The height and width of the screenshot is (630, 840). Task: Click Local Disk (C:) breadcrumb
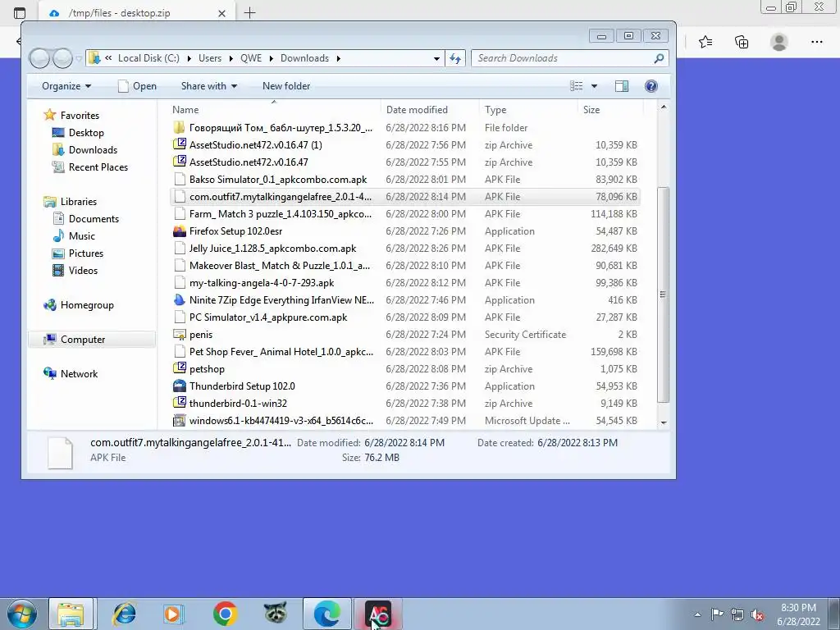[x=148, y=58]
